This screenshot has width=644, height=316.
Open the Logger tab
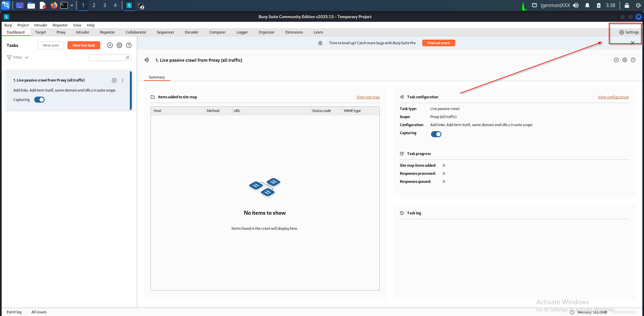(x=242, y=32)
